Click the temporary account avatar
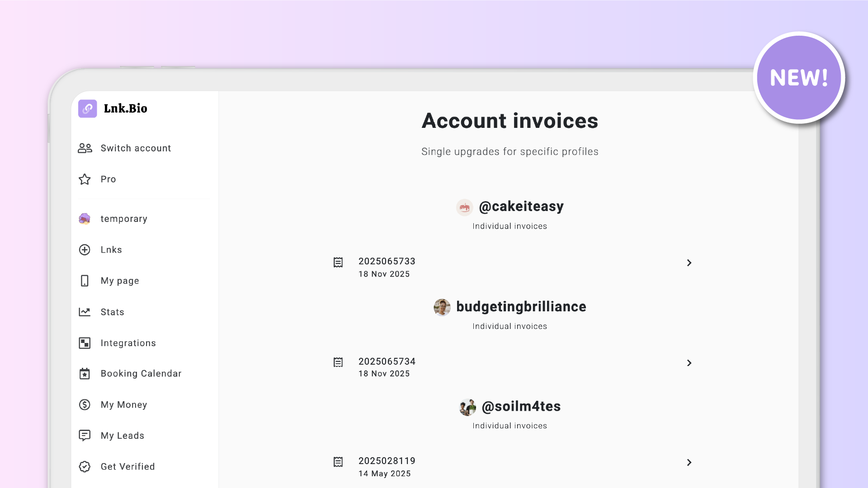Viewport: 868px width, 488px height. point(85,218)
